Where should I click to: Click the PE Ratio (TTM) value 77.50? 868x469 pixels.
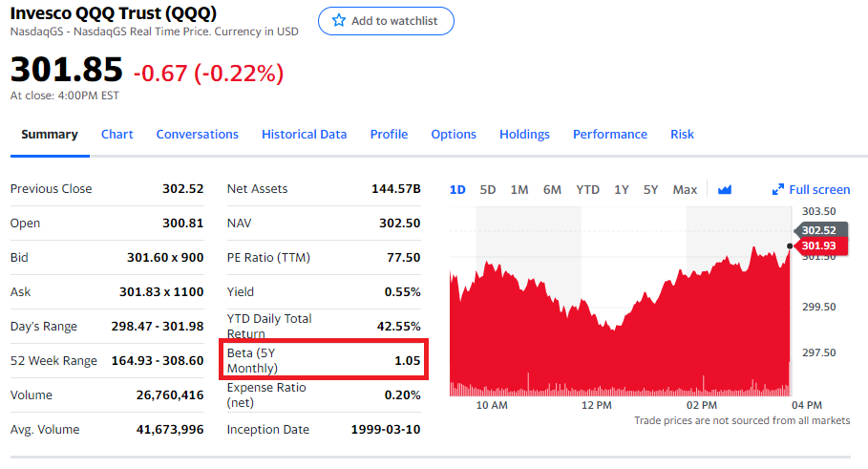(404, 258)
